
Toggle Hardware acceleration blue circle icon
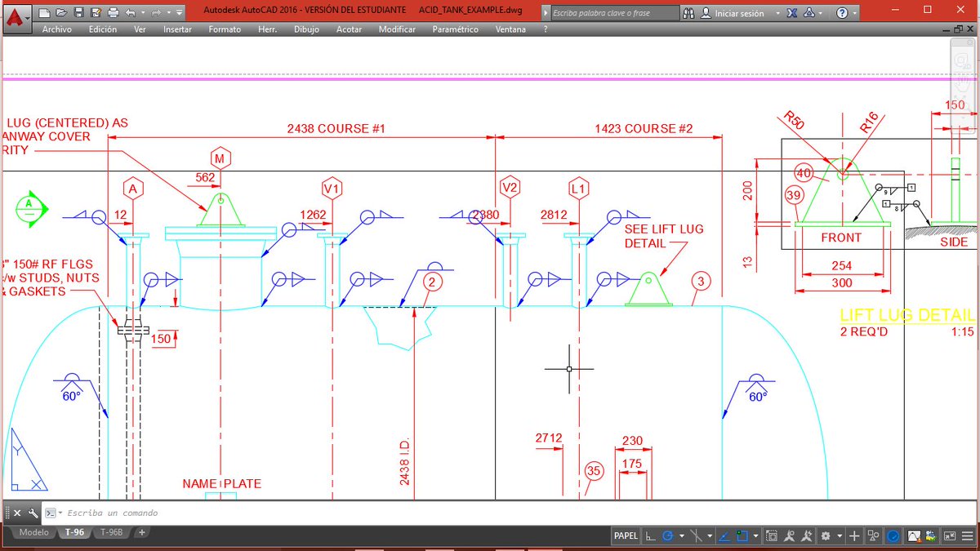click(x=893, y=536)
